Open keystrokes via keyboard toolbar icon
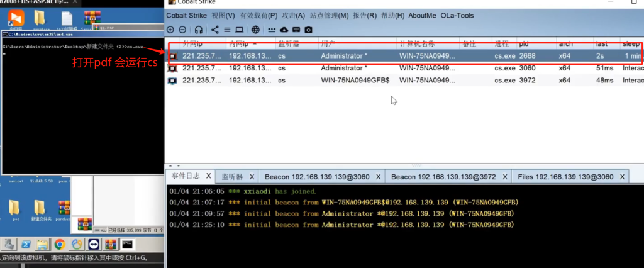Image resolution: width=644 pixels, height=268 pixels. pos(296,30)
